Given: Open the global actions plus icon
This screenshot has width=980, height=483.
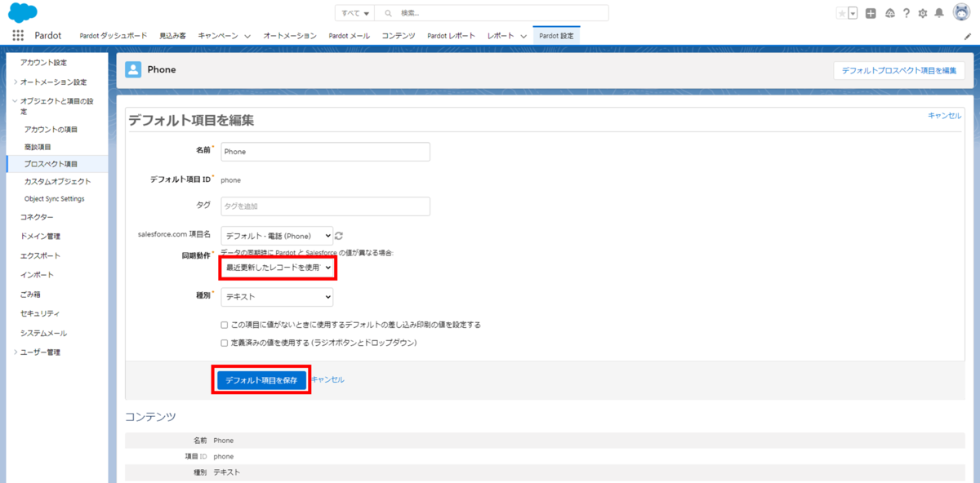Looking at the screenshot, I should click(871, 13).
